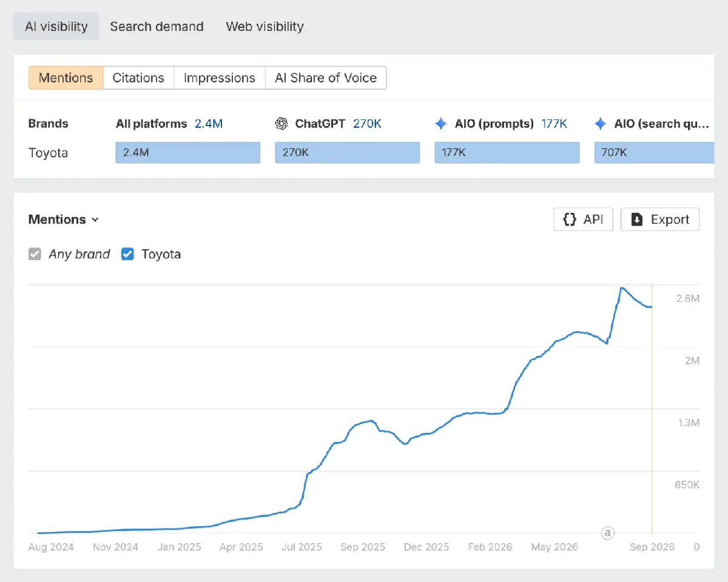Image resolution: width=728 pixels, height=582 pixels.
Task: Expand the Mentions chart dropdown
Action: (x=64, y=219)
